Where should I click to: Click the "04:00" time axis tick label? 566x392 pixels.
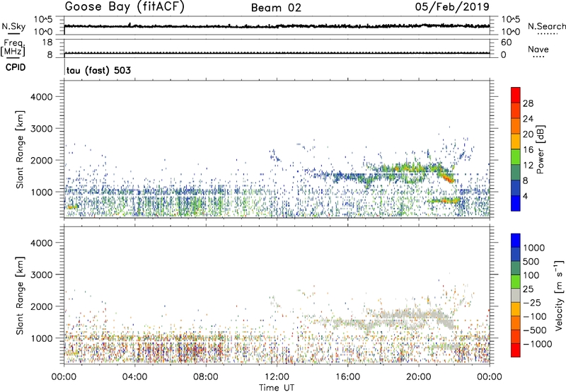pos(134,377)
